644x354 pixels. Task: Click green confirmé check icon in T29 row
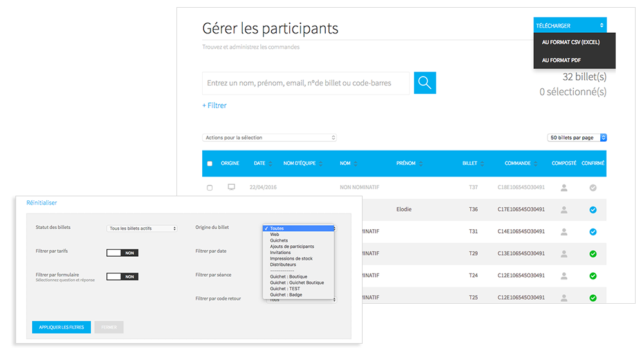pyautogui.click(x=592, y=254)
